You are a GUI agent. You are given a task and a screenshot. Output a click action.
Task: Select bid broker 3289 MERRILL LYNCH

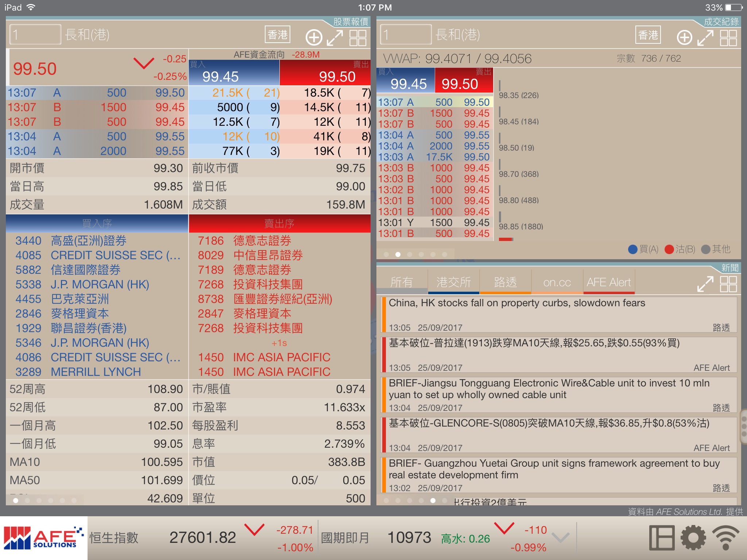97,372
